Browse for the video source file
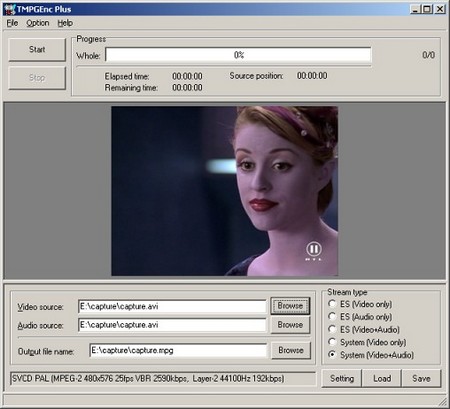Image resolution: width=450 pixels, height=409 pixels. 290,306
